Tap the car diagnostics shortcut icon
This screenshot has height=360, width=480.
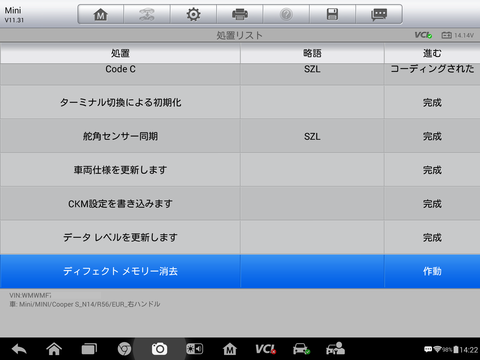tap(301, 349)
